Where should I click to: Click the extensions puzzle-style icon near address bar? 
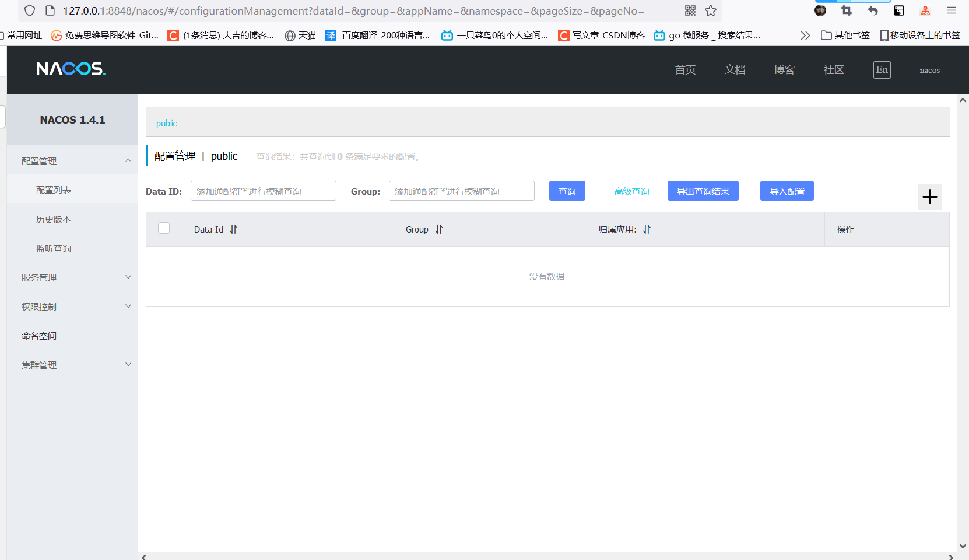[x=690, y=10]
